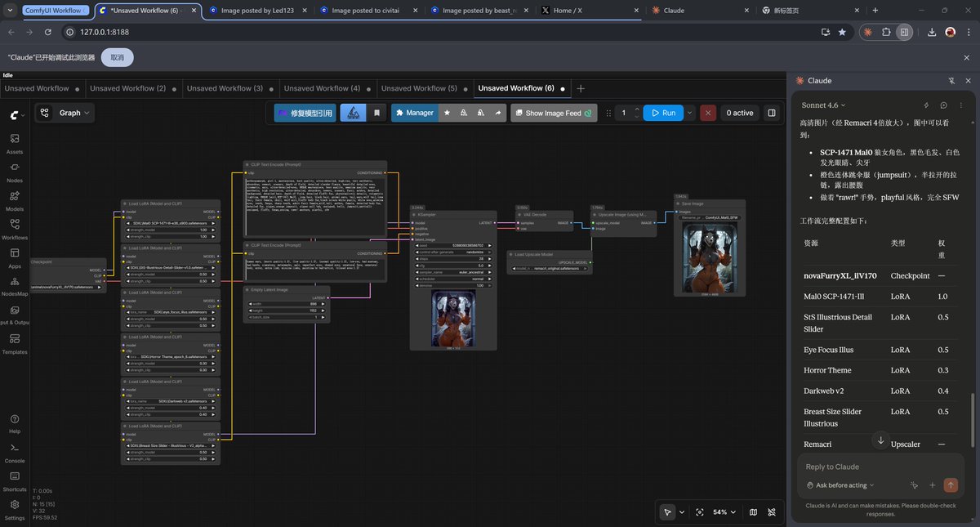Click the bookmark icon in top toolbar
This screenshot has width=980, height=527.
tap(376, 113)
